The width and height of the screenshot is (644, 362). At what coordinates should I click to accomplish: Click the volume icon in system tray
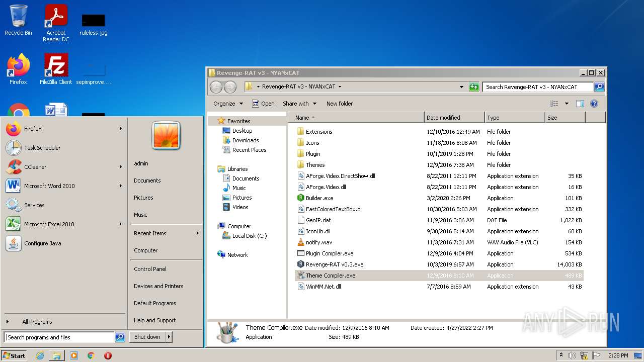572,355
